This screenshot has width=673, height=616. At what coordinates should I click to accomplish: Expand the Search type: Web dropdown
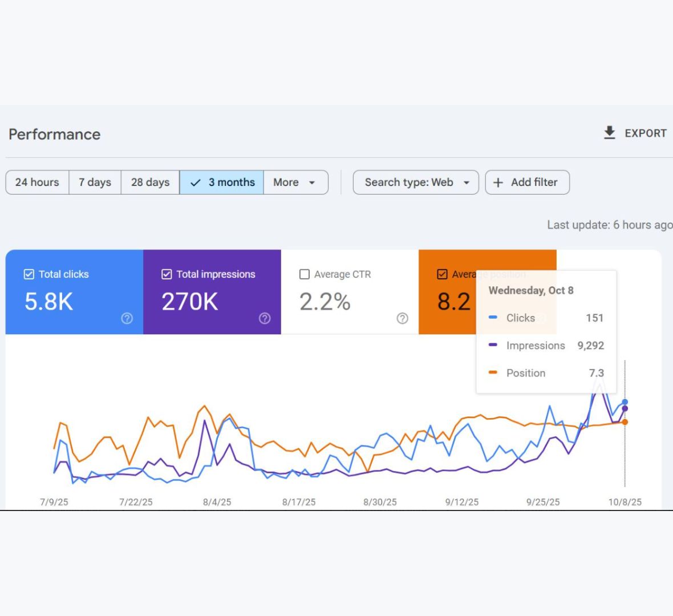click(416, 183)
